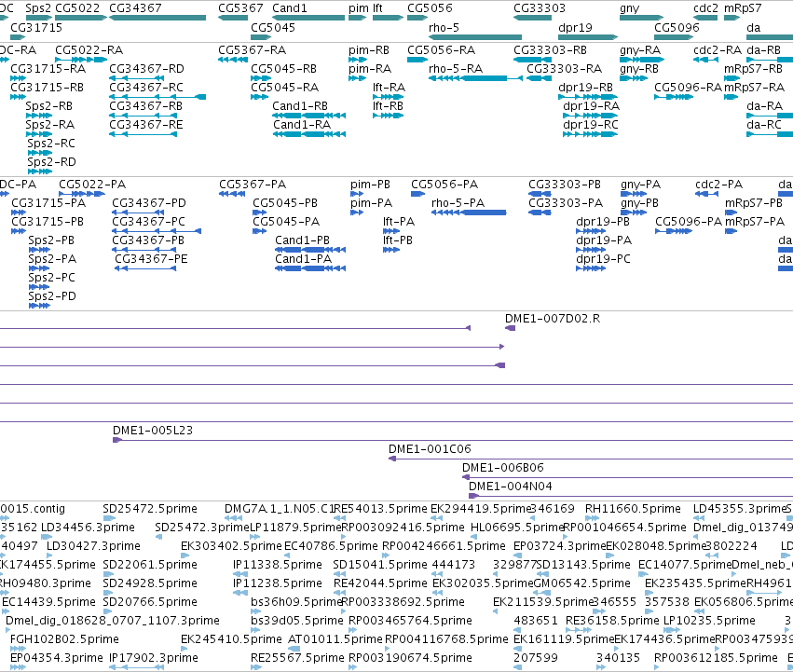Click the rho-5-RA transcript

[475, 78]
